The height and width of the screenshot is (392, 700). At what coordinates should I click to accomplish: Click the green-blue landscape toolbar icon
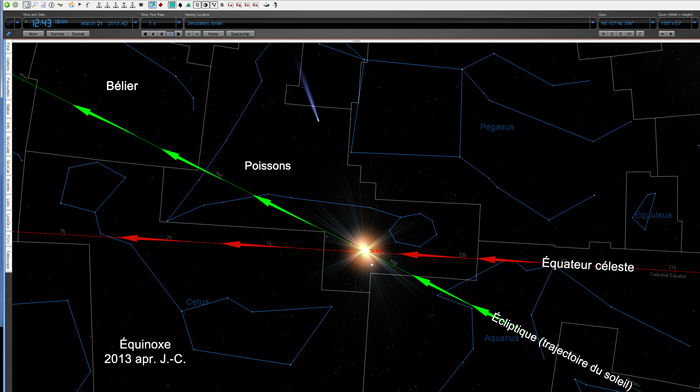(x=188, y=5)
